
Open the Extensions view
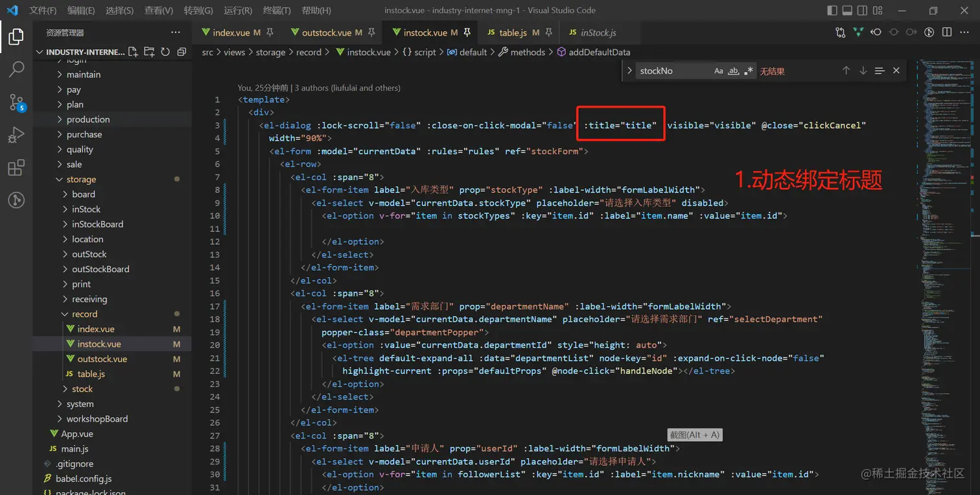point(16,168)
